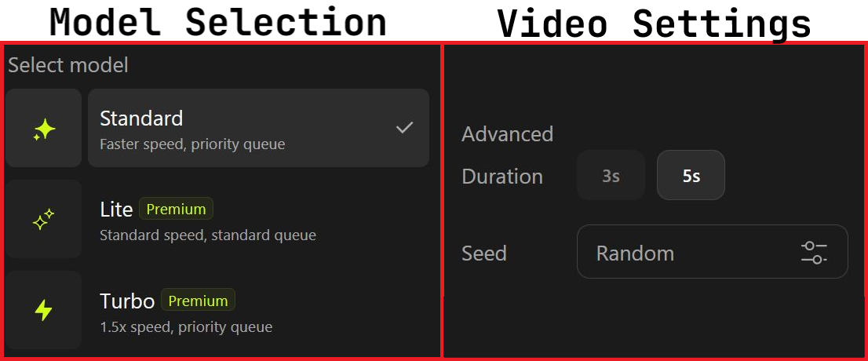Click the Advanced section heading

507,134
